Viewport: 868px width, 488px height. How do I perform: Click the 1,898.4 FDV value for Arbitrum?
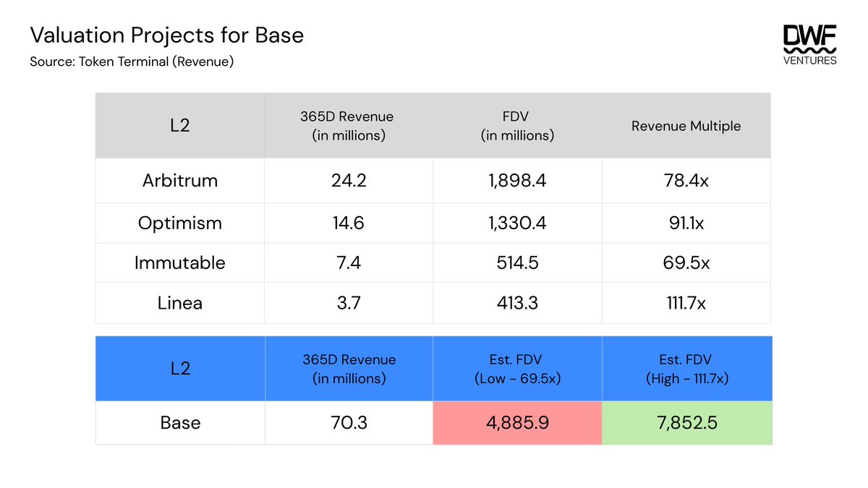coord(516,181)
